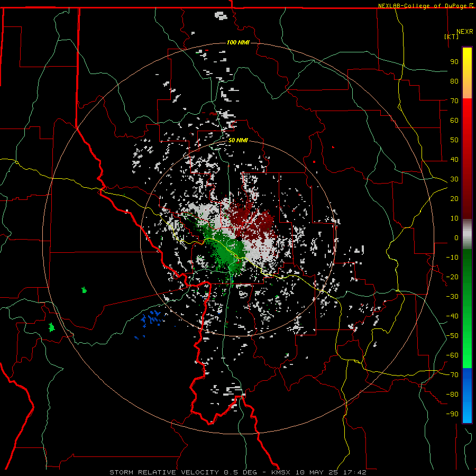Image resolution: width=476 pixels, height=476 pixels.
Task: Pick the orange segment of the color bar
Action: (467, 89)
